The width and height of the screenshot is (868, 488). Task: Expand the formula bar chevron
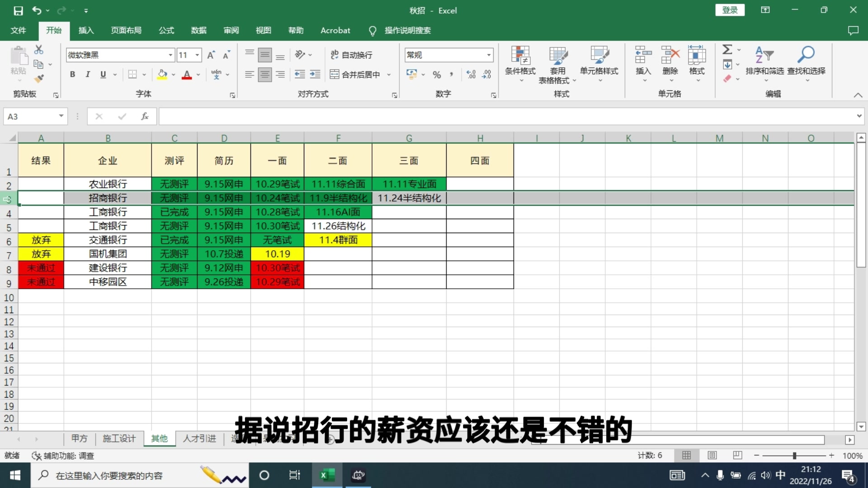(859, 116)
